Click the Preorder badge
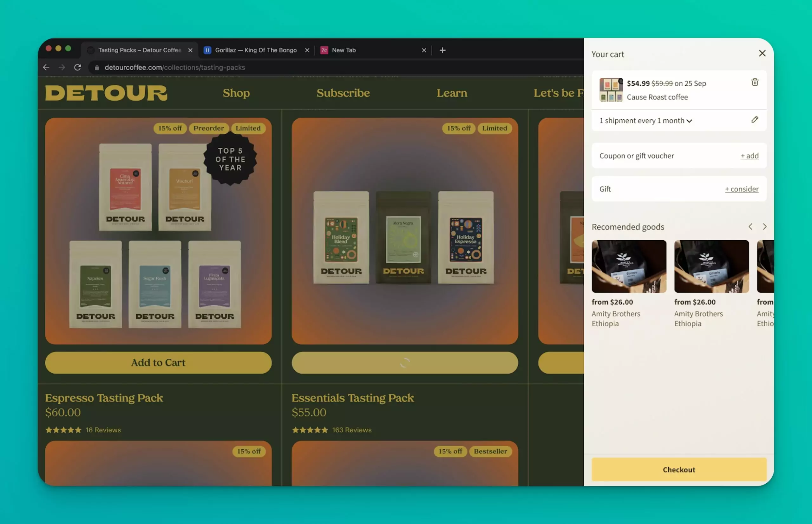This screenshot has height=524, width=812. tap(209, 128)
